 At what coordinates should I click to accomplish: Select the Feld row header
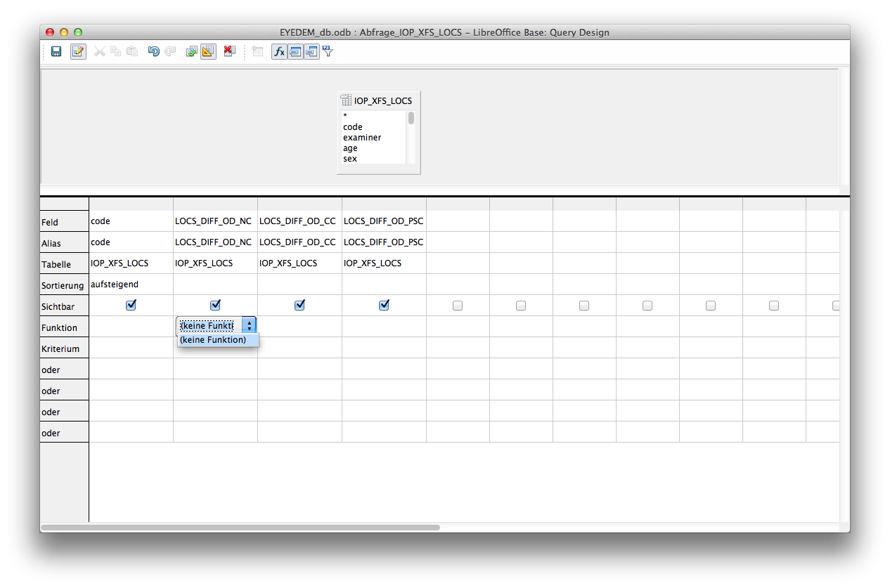[64, 221]
